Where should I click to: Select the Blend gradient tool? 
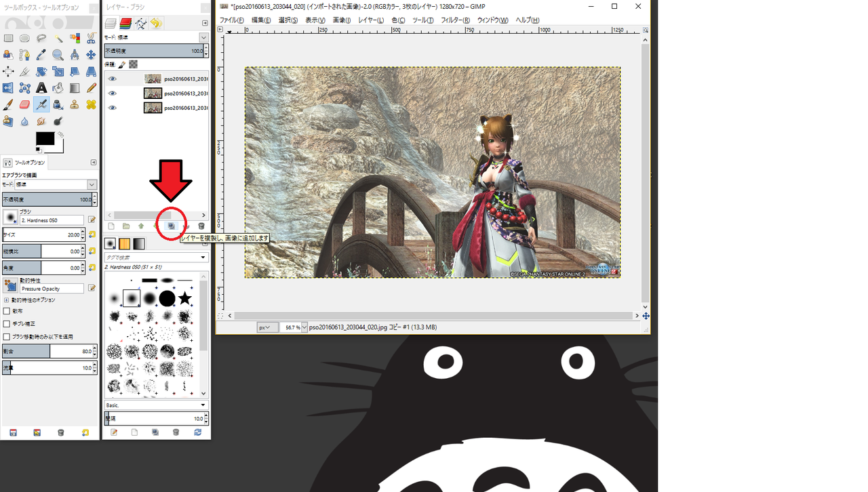[x=75, y=87]
